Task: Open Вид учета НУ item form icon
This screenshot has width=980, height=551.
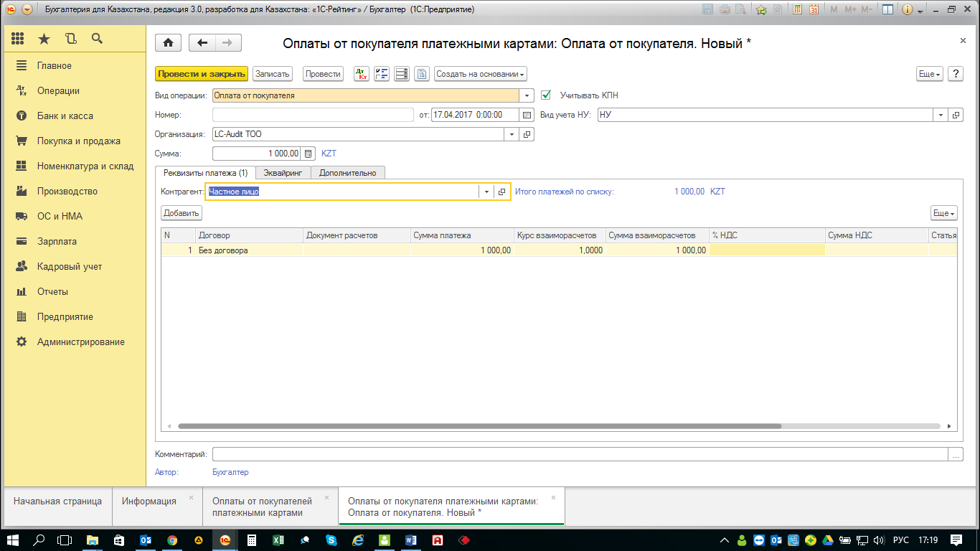Action: point(956,115)
